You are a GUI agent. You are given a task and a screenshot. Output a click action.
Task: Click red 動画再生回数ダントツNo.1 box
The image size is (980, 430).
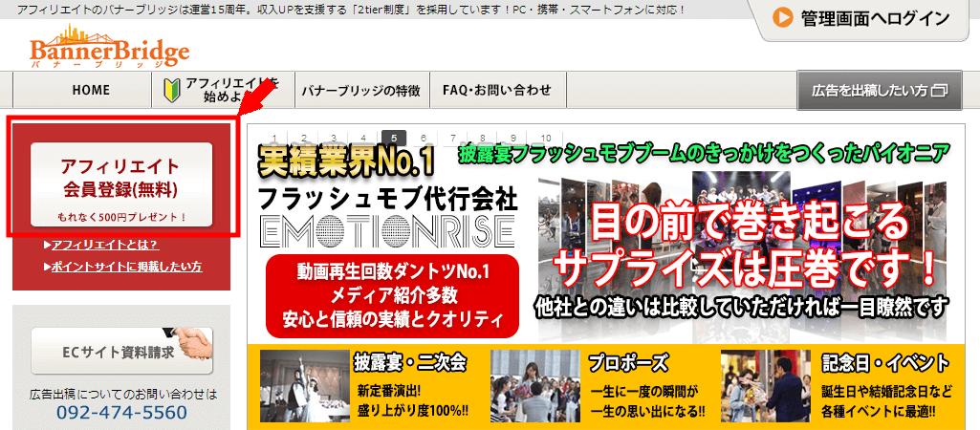pyautogui.click(x=393, y=295)
